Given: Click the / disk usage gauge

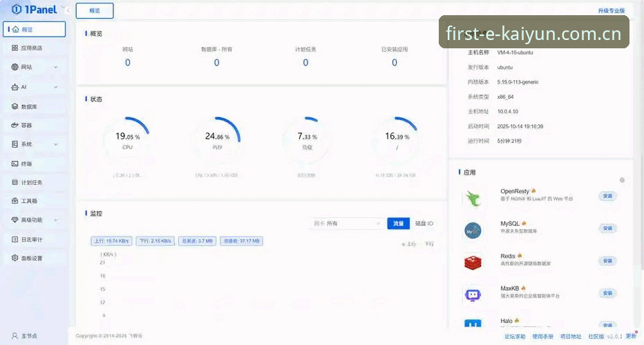Looking at the screenshot, I should 397,139.
